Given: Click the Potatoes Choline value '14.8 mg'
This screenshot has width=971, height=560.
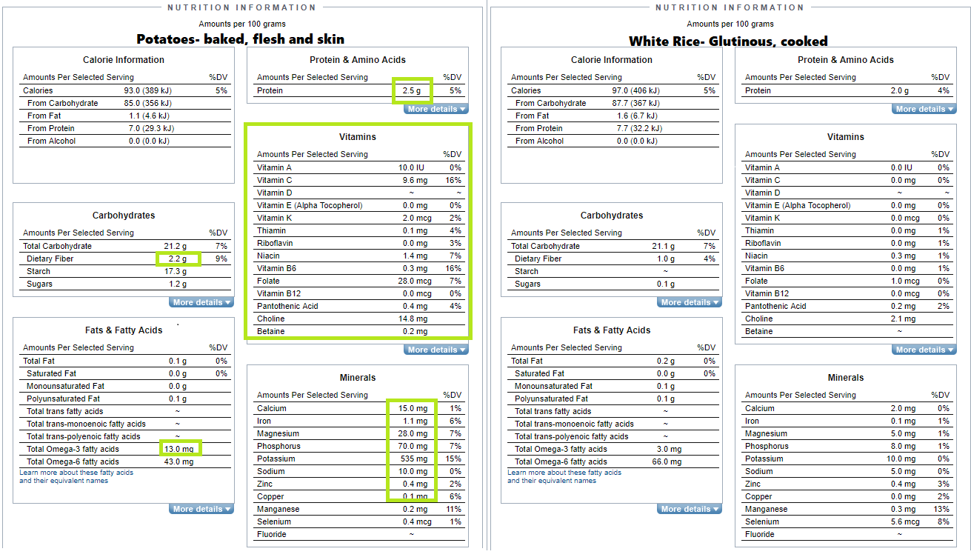Looking at the screenshot, I should click(x=413, y=319).
